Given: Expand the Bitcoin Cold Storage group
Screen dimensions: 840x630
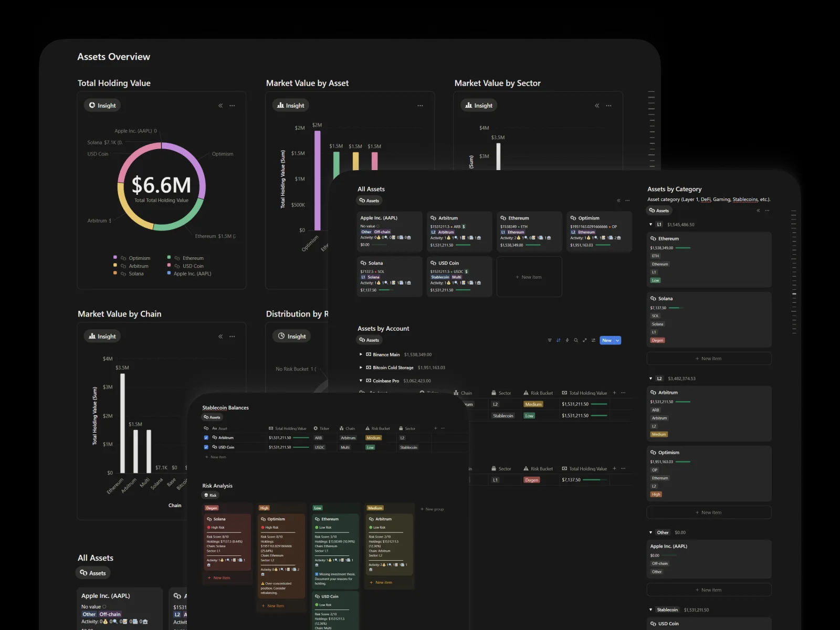Looking at the screenshot, I should click(361, 367).
